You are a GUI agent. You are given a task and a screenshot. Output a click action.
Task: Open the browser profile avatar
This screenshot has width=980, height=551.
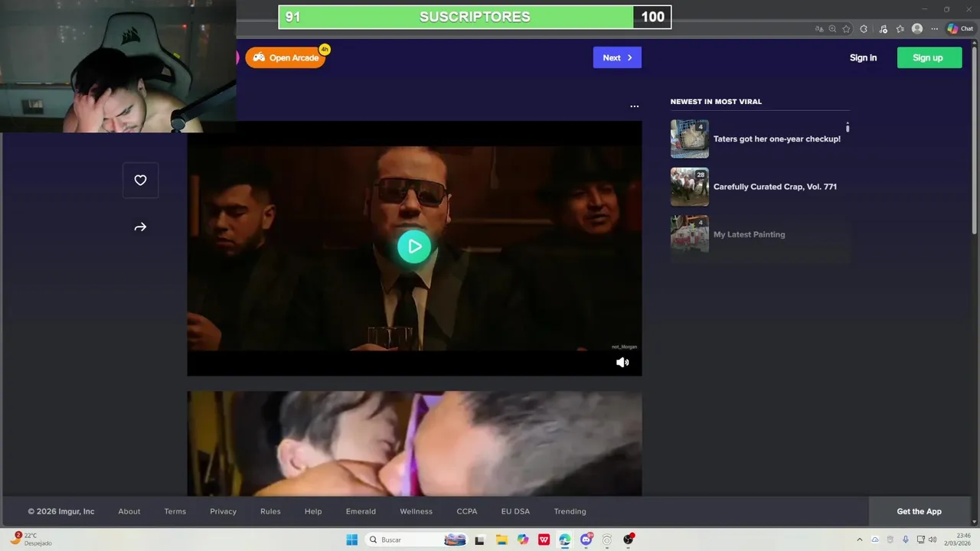tap(917, 29)
